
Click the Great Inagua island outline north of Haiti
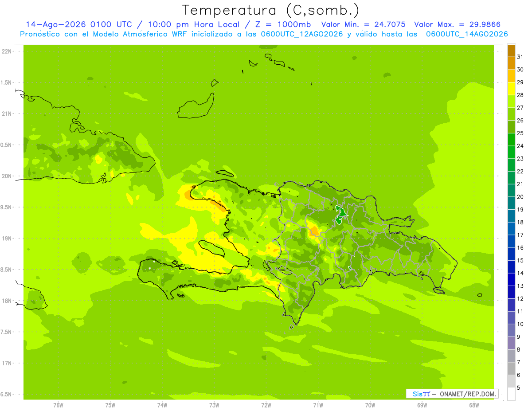196,106
